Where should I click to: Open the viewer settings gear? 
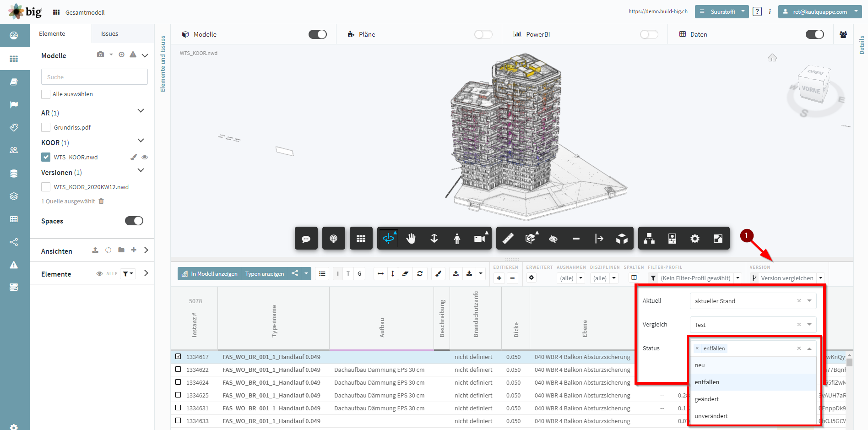click(695, 239)
